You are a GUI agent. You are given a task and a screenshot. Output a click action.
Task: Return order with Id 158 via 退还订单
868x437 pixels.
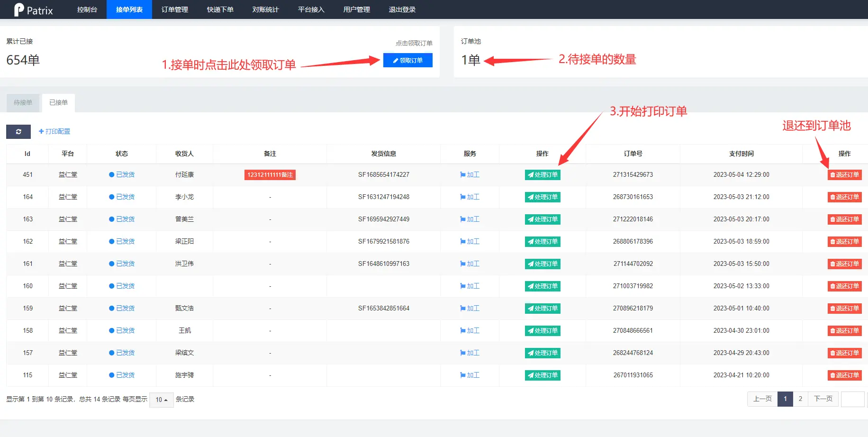pyautogui.click(x=845, y=331)
